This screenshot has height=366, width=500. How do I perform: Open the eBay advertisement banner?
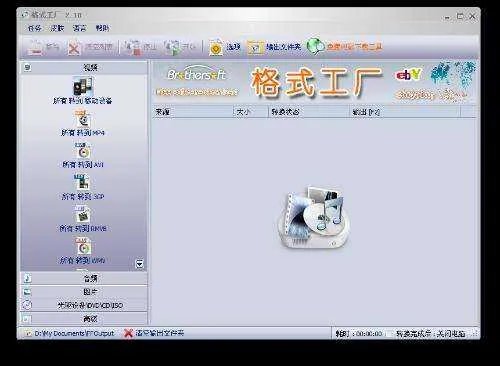[435, 81]
